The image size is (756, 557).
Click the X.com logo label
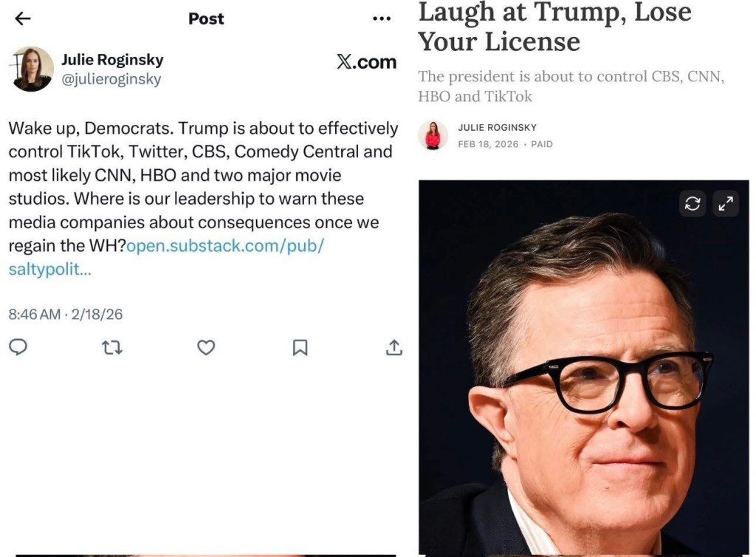(x=366, y=63)
